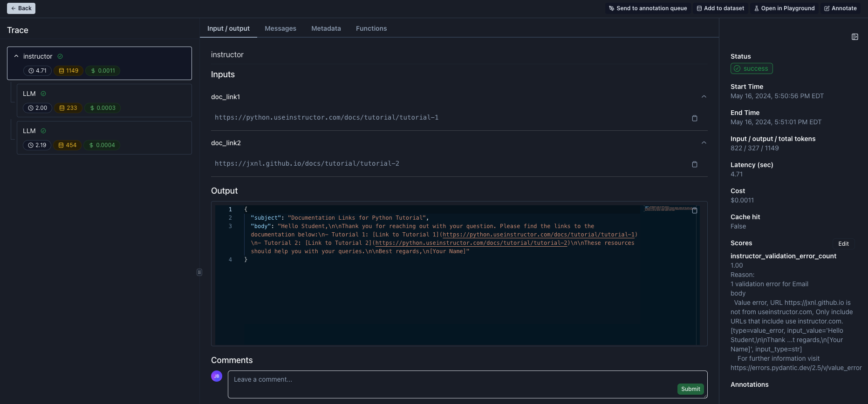Click Edit next to Scores
This screenshot has width=868, height=404.
point(843,244)
